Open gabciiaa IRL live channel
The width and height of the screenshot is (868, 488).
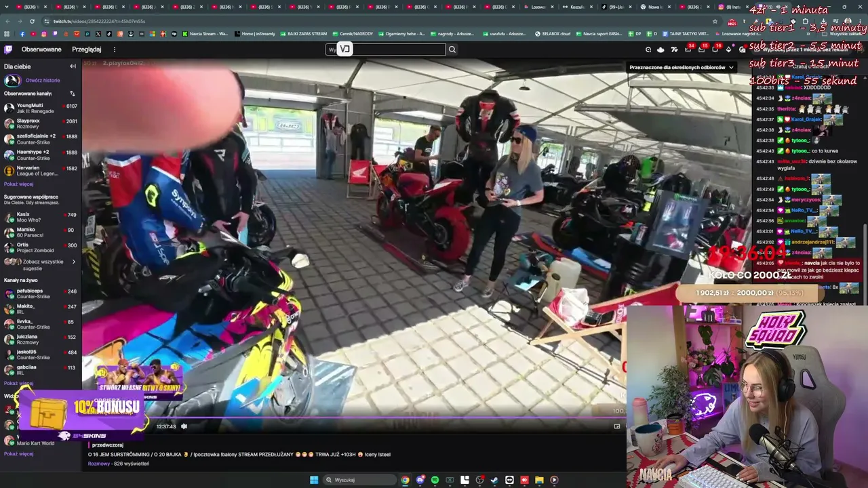[x=41, y=369]
